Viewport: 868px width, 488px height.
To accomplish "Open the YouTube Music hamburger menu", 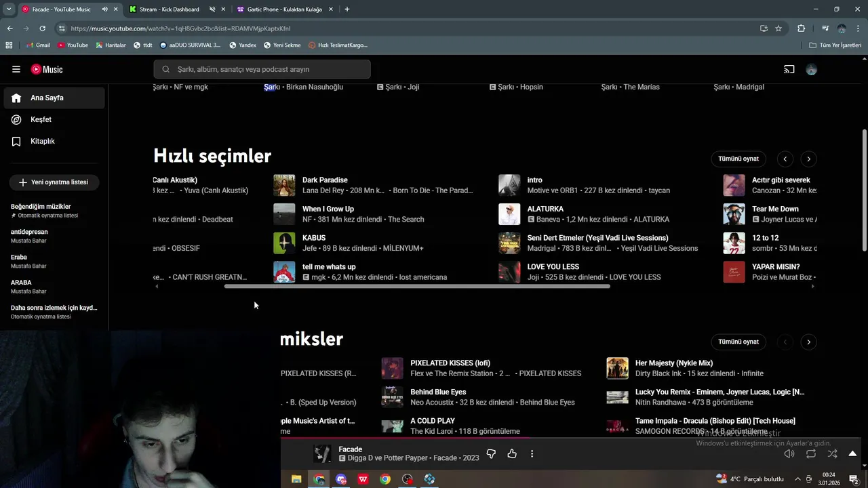I will pos(16,69).
